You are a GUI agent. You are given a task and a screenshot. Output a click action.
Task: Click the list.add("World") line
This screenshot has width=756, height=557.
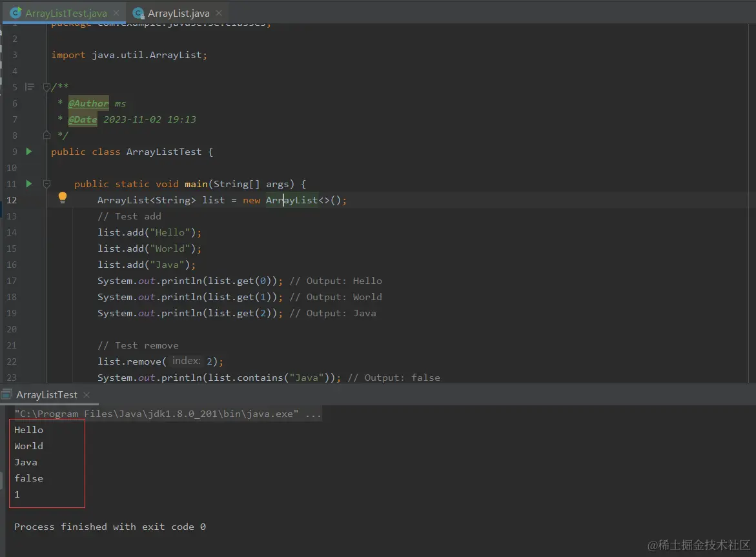click(150, 248)
